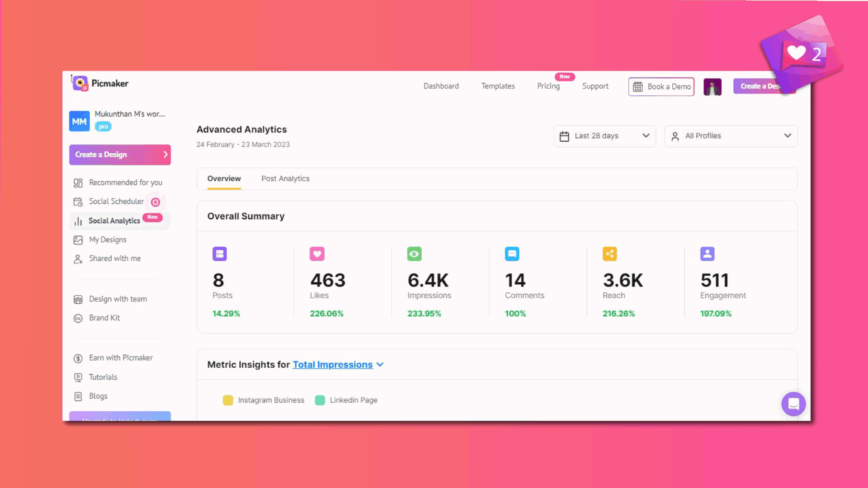868x488 pixels.
Task: Open the Last 28 days dropdown
Action: 604,136
